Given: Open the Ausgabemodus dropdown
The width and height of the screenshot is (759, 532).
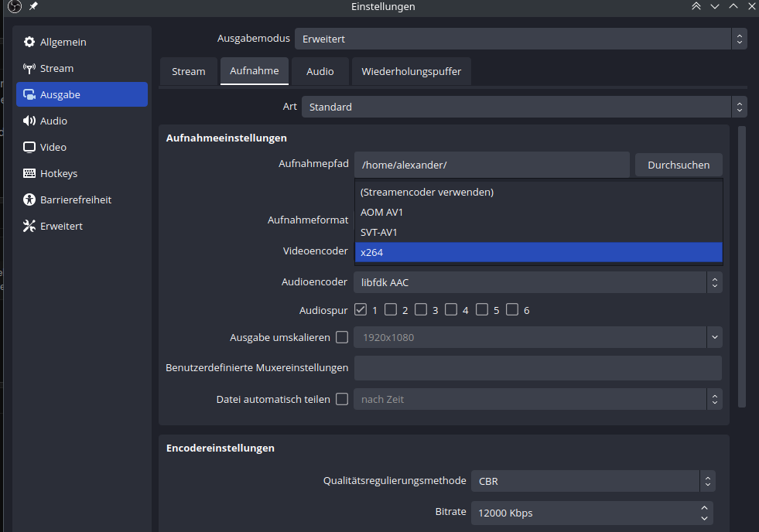Looking at the screenshot, I should tap(521, 39).
